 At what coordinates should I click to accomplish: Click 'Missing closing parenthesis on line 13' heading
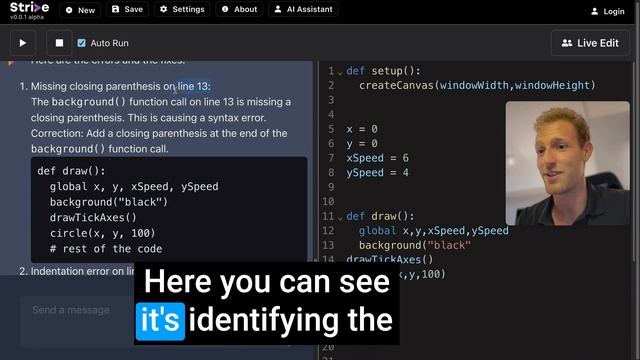point(121,87)
